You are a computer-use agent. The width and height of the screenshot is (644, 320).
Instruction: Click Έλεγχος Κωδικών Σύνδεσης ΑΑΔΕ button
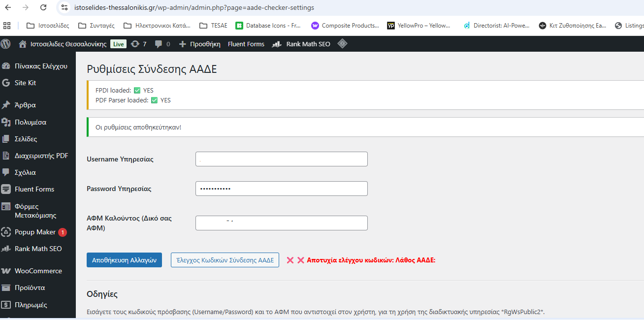(225, 260)
